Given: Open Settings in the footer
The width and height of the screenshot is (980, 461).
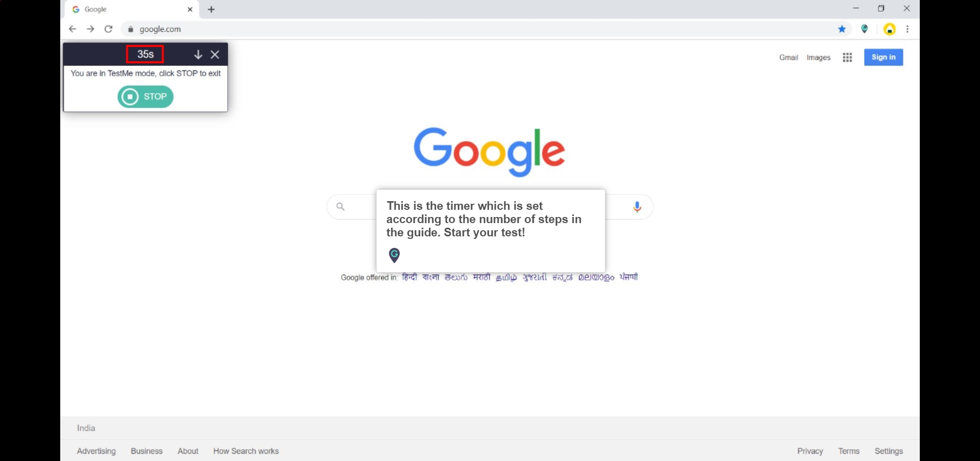Looking at the screenshot, I should point(888,451).
